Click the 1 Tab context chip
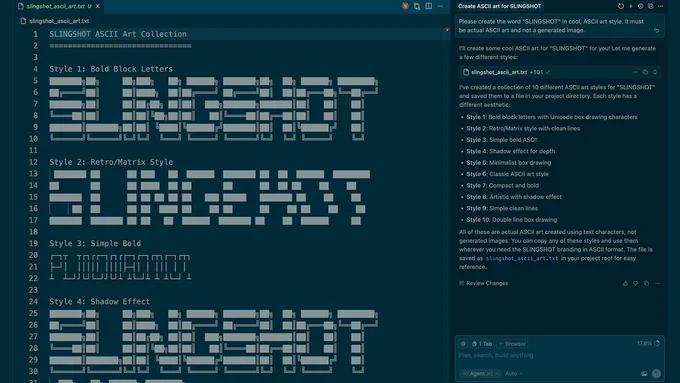The height and width of the screenshot is (383, 680). [x=482, y=344]
